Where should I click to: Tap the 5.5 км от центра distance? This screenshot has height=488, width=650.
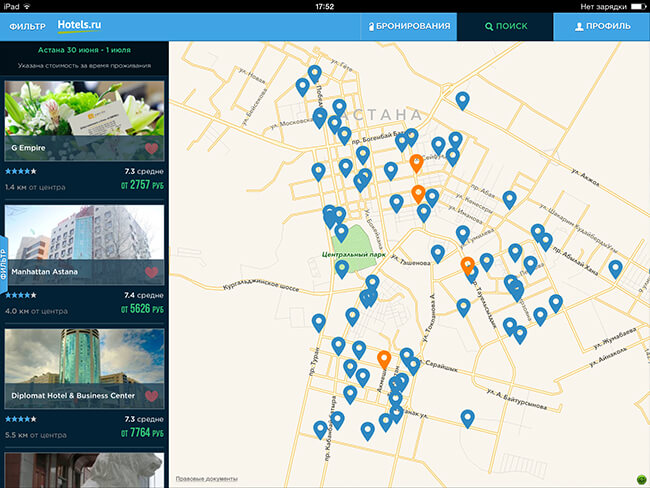coord(36,435)
